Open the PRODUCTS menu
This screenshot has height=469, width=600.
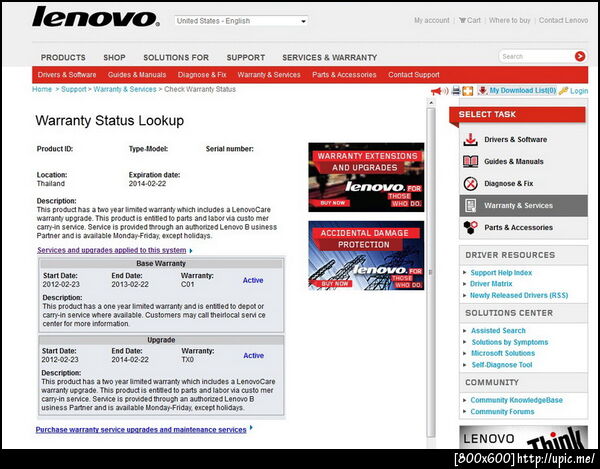pos(63,57)
